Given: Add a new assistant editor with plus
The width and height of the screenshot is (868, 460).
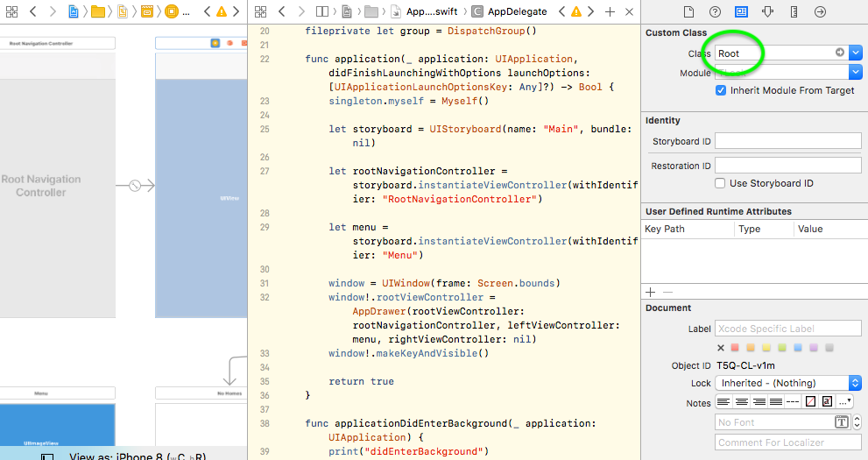Looking at the screenshot, I should tap(610, 11).
